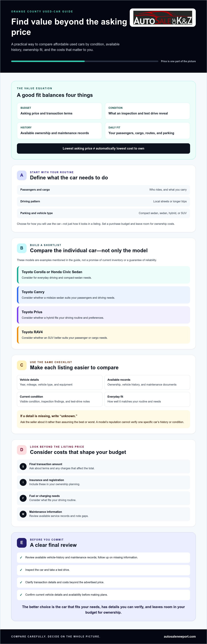The width and height of the screenshot is (207, 644).
Task: Click the section B letter badge
Action: click(22, 248)
